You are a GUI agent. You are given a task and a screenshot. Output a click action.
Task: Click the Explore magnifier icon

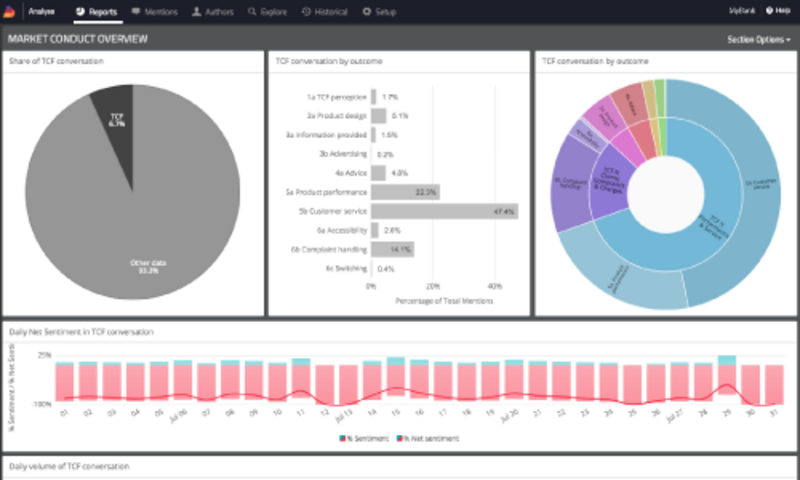(252, 11)
